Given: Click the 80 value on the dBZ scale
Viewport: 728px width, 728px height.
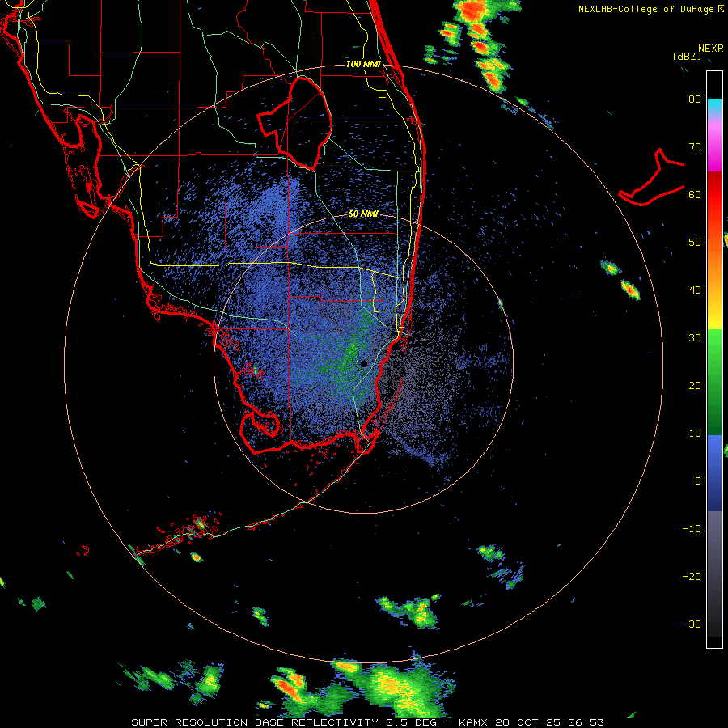Looking at the screenshot, I should (x=695, y=99).
